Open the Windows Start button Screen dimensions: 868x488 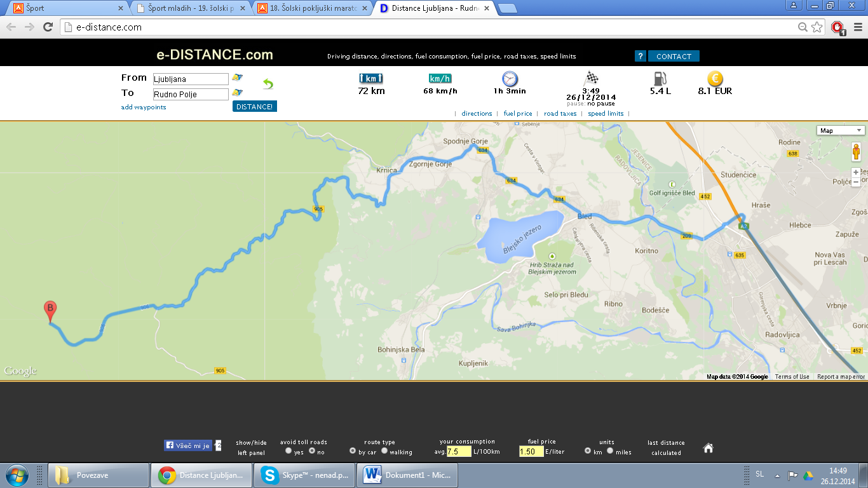click(17, 475)
